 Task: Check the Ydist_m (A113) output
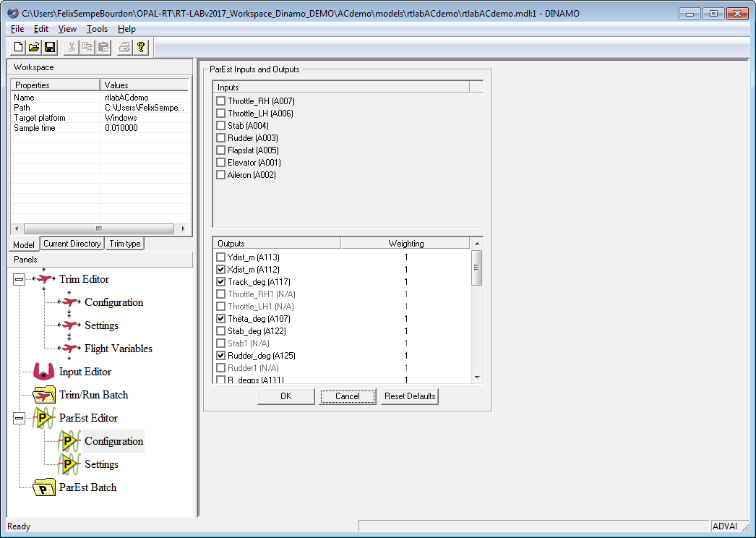tap(221, 257)
